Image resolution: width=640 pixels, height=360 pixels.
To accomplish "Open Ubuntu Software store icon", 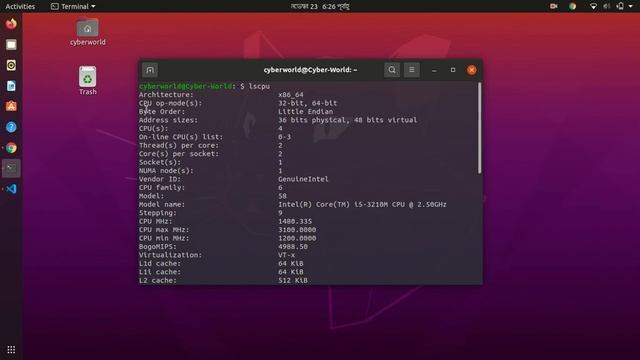I will [11, 107].
